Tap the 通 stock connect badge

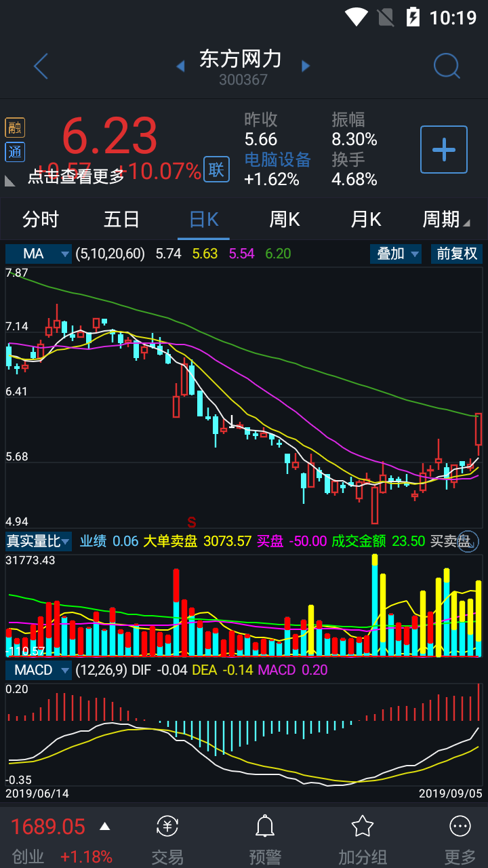(x=14, y=151)
